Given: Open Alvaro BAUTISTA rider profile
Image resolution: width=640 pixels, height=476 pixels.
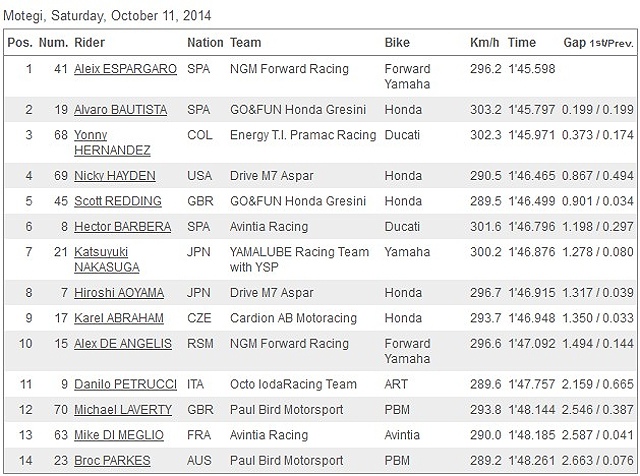Looking at the screenshot, I should click(x=123, y=108).
